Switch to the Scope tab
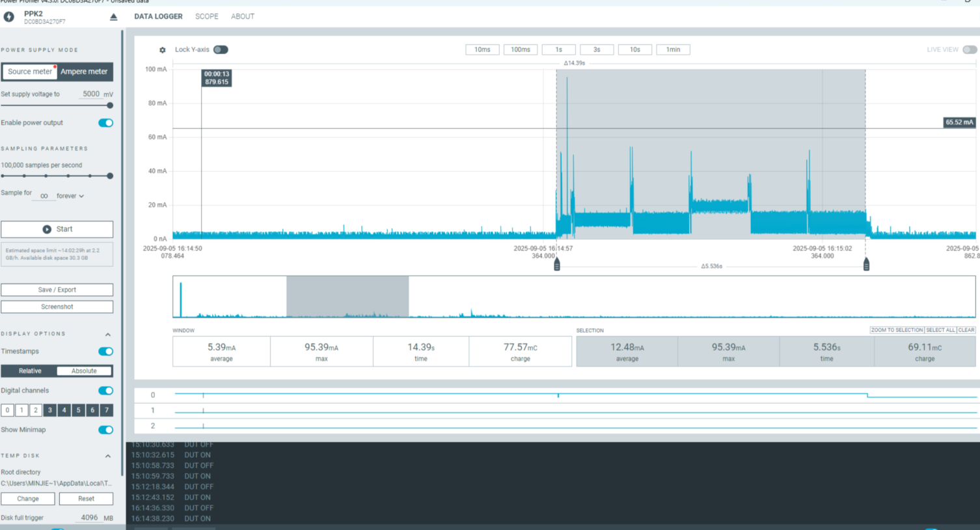The height and width of the screenshot is (530, 980). point(206,16)
